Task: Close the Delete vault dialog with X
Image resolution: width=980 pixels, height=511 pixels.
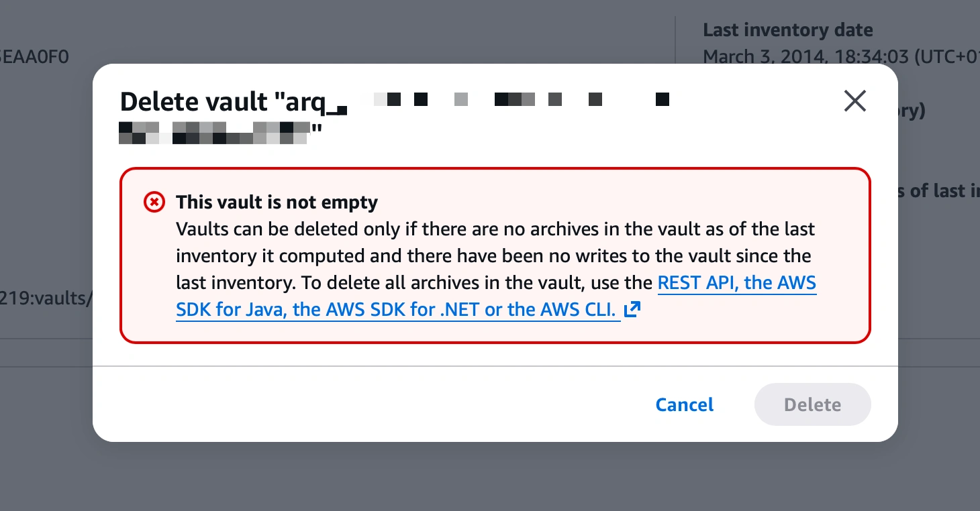Action: (x=854, y=101)
